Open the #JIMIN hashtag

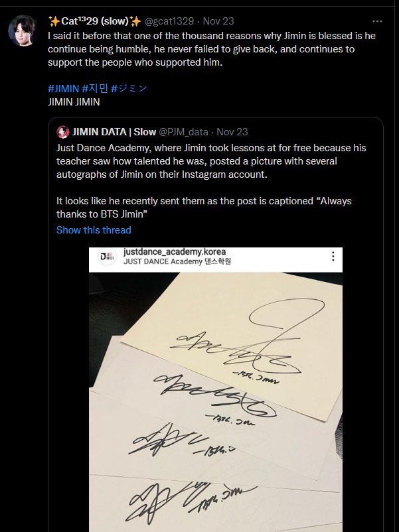point(64,88)
